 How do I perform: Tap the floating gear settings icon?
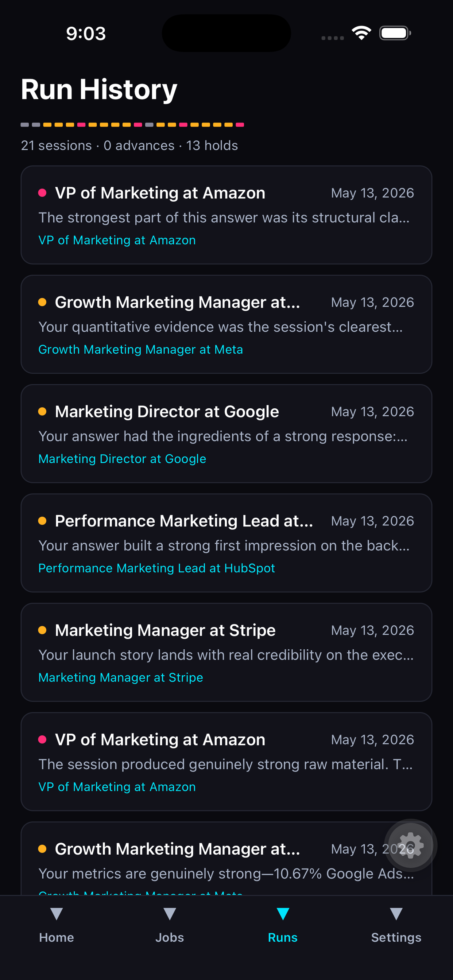(410, 845)
